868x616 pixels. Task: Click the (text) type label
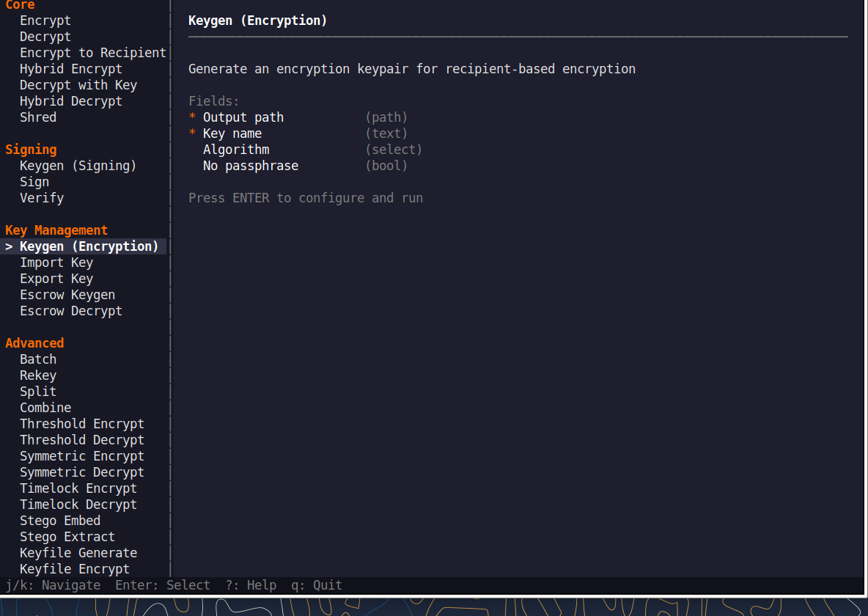pyautogui.click(x=386, y=133)
